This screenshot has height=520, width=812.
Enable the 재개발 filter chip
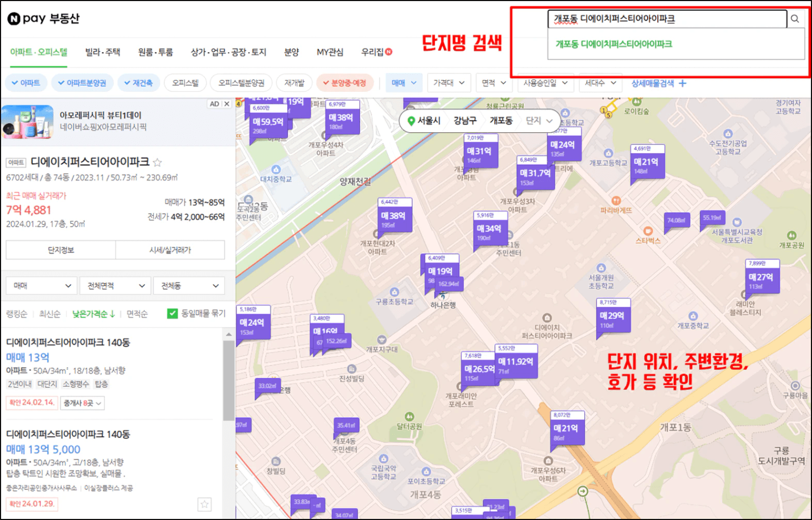294,83
